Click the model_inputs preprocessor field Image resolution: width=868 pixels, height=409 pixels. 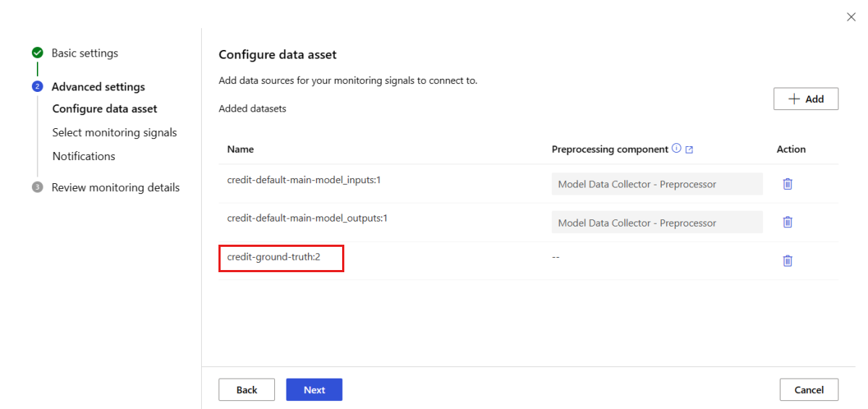(x=657, y=184)
